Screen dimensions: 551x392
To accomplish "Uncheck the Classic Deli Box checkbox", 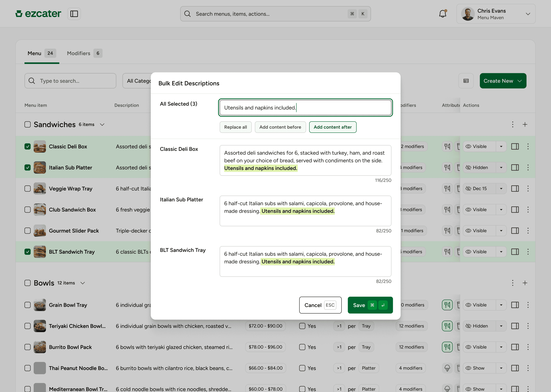I will 28,146.
